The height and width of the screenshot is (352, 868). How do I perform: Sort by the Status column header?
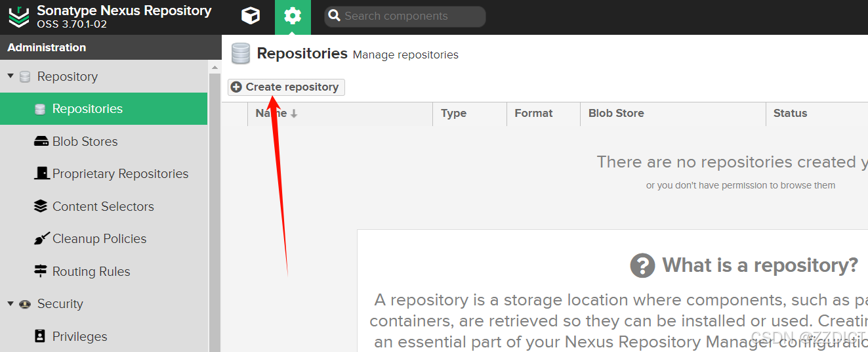click(817, 113)
